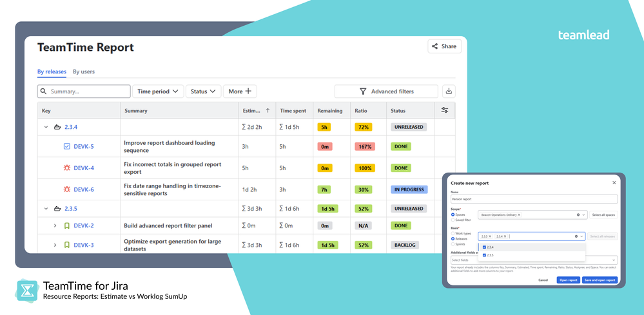Expand the DEVK-2 row
The image size is (644, 315).
[55, 225]
